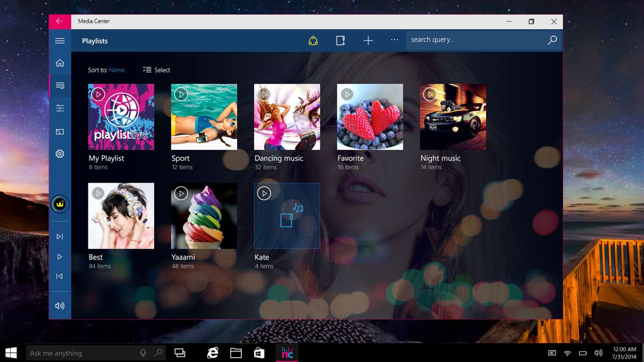Enable selection mode with Select
644x362 pixels.
157,70
